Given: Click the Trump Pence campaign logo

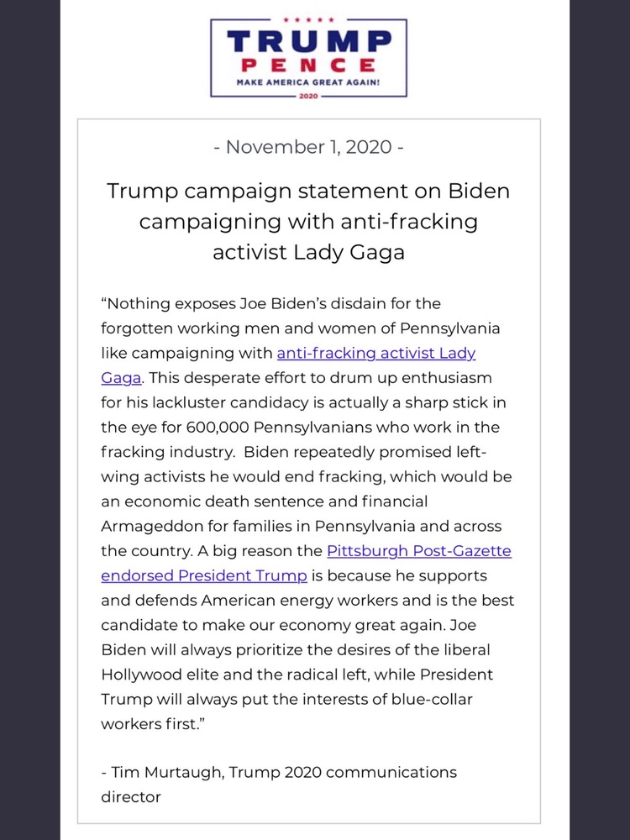Looking at the screenshot, I should tap(308, 58).
